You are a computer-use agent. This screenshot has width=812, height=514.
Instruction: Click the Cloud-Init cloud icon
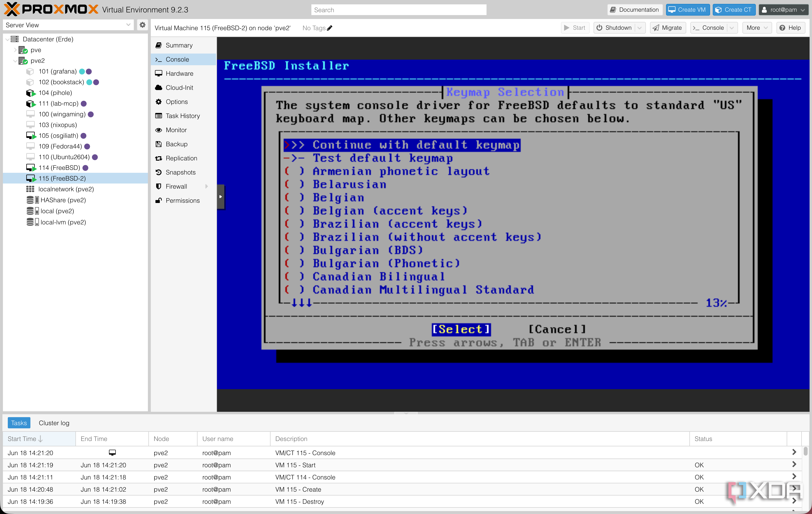tap(159, 88)
